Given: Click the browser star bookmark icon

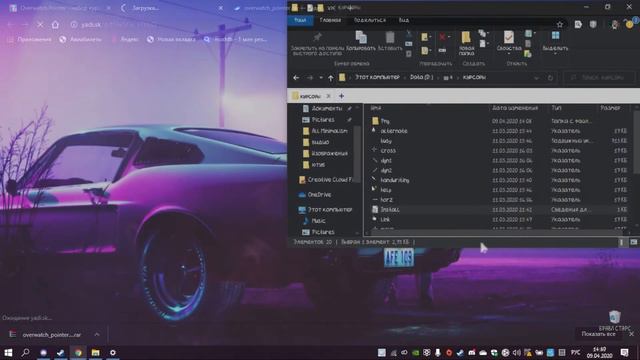Looking at the screenshot, I should click(x=560, y=24).
